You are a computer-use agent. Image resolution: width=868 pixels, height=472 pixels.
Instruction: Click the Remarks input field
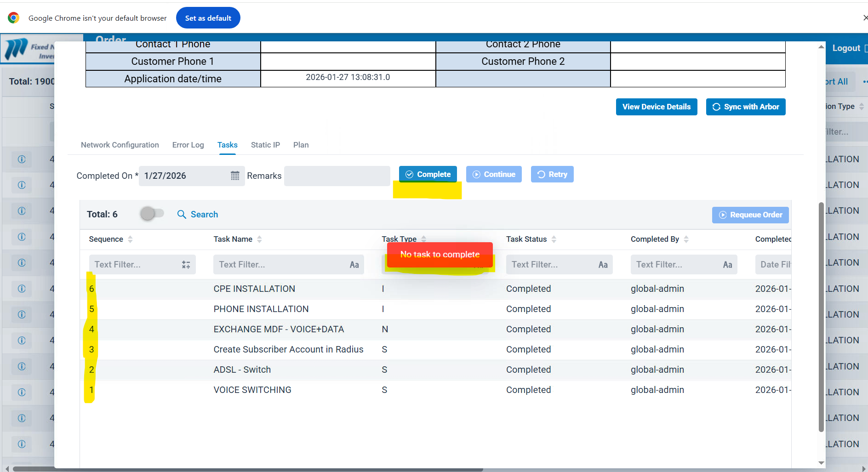pyautogui.click(x=337, y=176)
